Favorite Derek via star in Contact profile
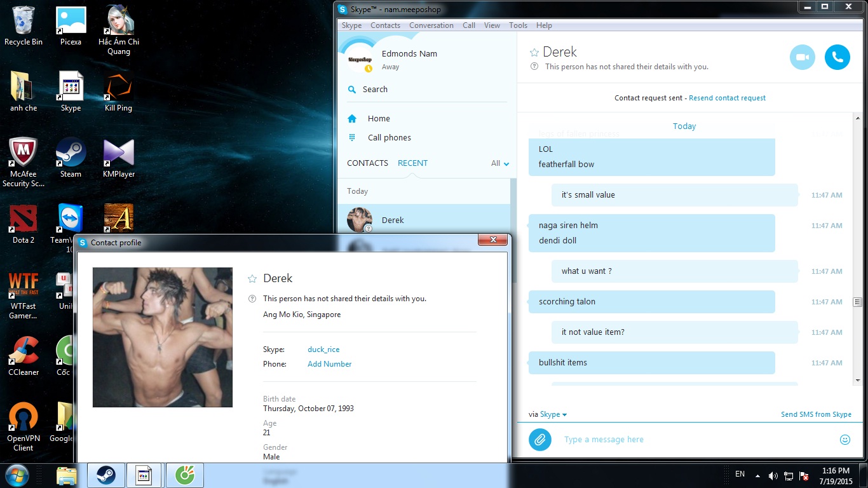868x488 pixels. (252, 279)
